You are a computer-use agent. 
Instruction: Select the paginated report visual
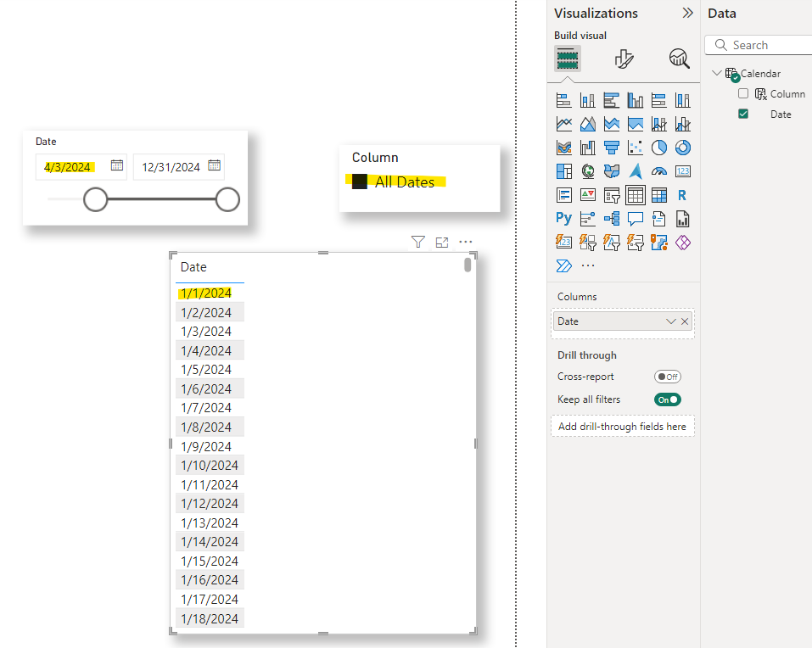[x=682, y=219]
